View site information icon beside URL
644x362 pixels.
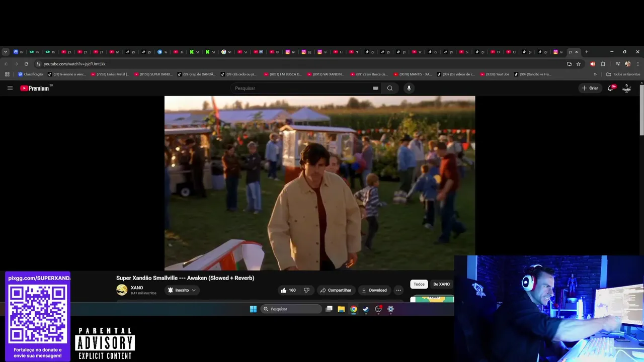pos(38,64)
